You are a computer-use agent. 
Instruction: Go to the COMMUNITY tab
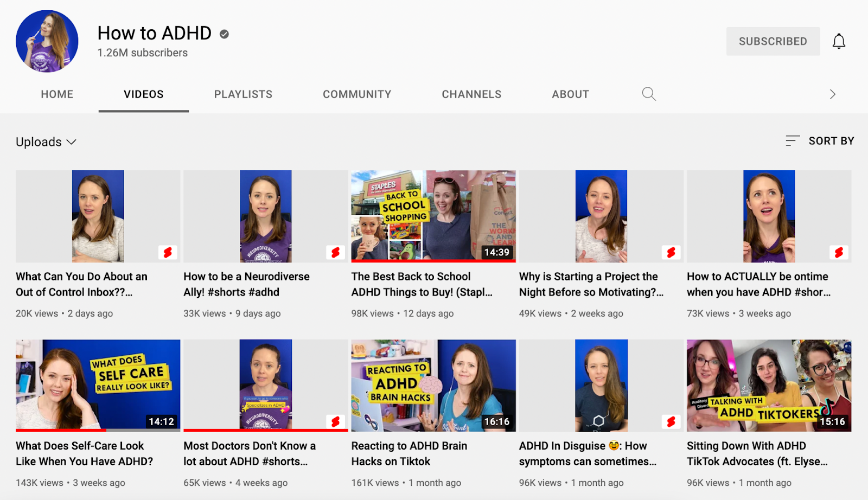pyautogui.click(x=357, y=94)
